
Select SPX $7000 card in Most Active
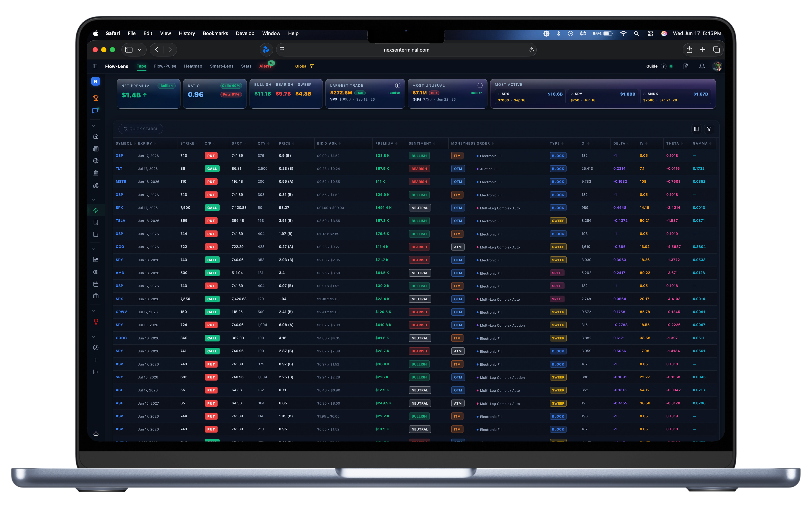coord(530,97)
